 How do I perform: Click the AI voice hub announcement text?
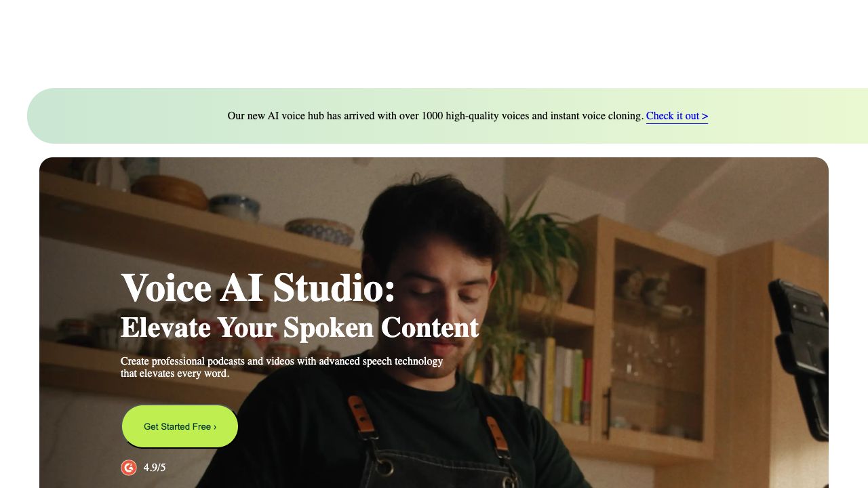point(435,116)
